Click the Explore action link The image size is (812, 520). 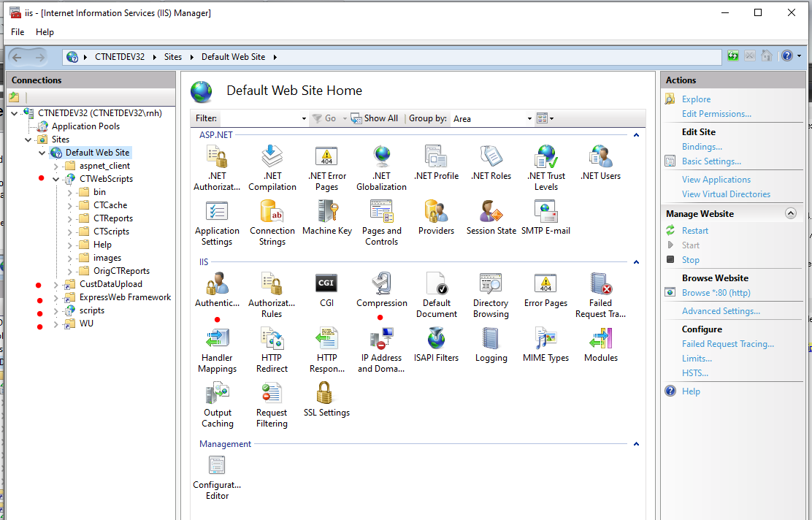[x=696, y=99]
